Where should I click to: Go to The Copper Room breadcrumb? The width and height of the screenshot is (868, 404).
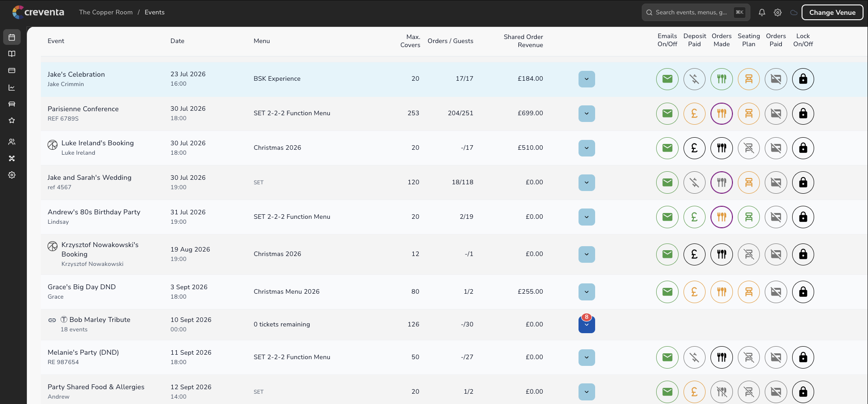[106, 12]
